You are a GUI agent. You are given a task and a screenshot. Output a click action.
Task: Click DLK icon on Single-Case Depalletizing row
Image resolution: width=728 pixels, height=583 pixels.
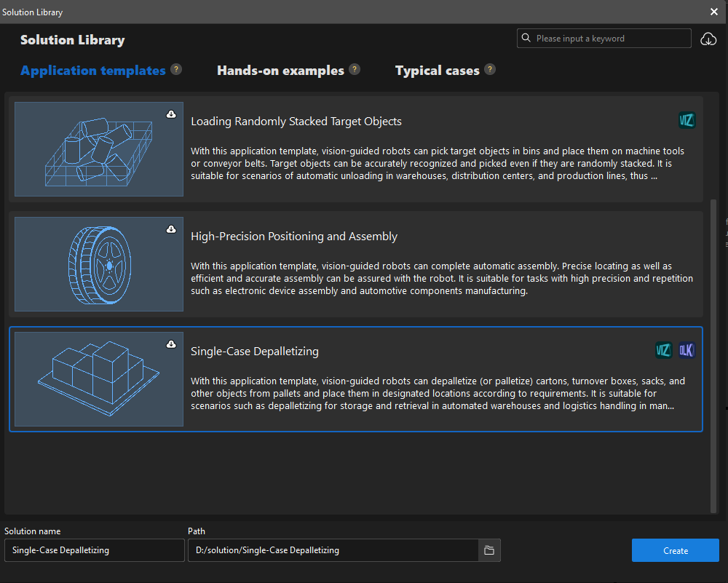[x=687, y=351]
